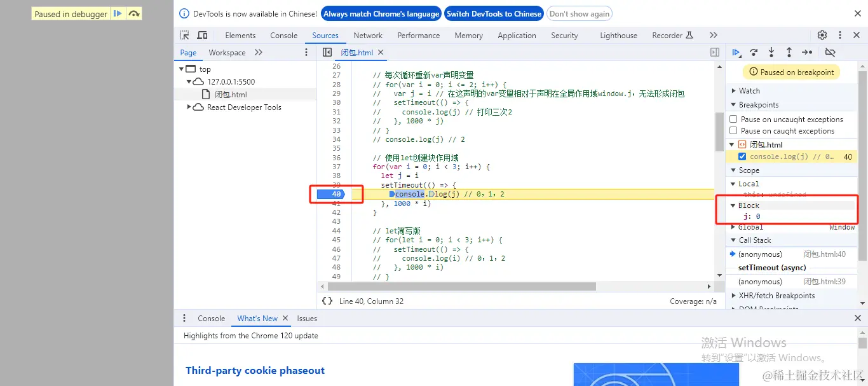Click Switch DevTools to Chinese
Image resolution: width=868 pixels, height=386 pixels.
(494, 13)
